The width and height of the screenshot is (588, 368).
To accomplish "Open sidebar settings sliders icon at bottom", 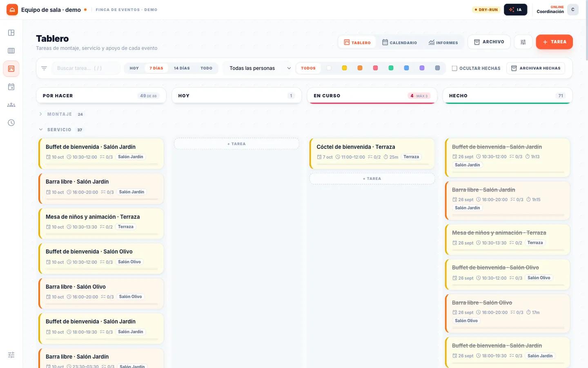I will [11, 355].
